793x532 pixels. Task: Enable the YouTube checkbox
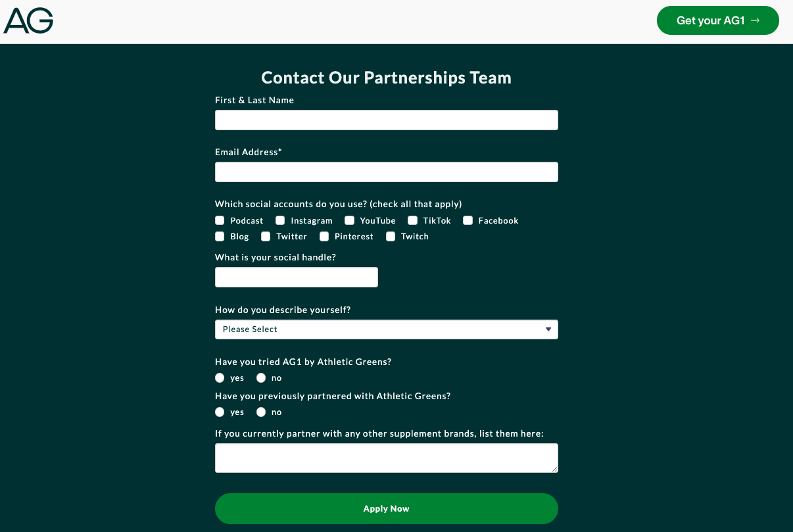click(x=350, y=220)
